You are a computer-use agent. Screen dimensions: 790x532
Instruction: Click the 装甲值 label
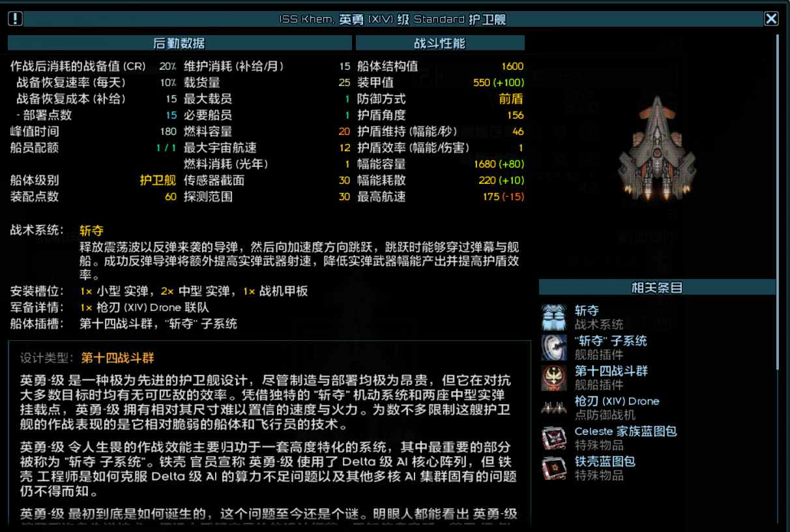(375, 83)
